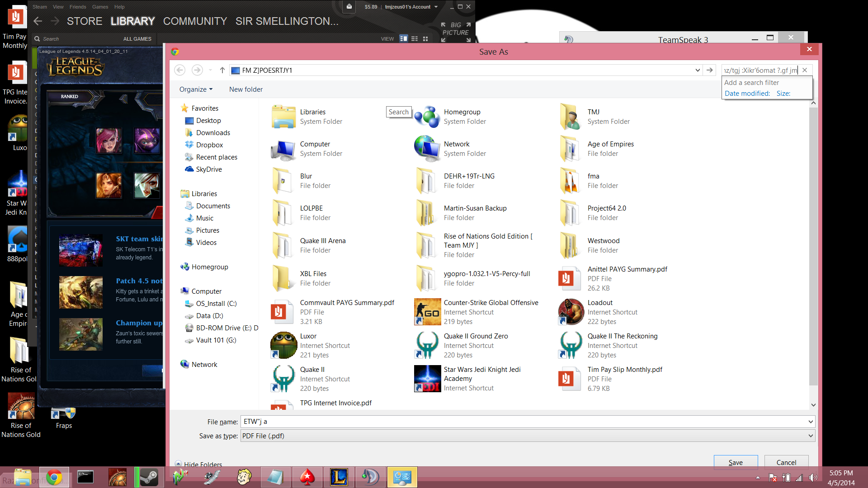868x488 pixels.
Task: Click Chrome icon in the taskbar
Action: (54, 477)
